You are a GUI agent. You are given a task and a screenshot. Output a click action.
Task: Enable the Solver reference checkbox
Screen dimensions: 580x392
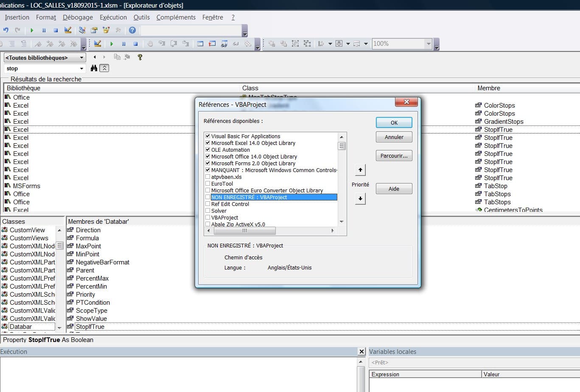pos(207,211)
